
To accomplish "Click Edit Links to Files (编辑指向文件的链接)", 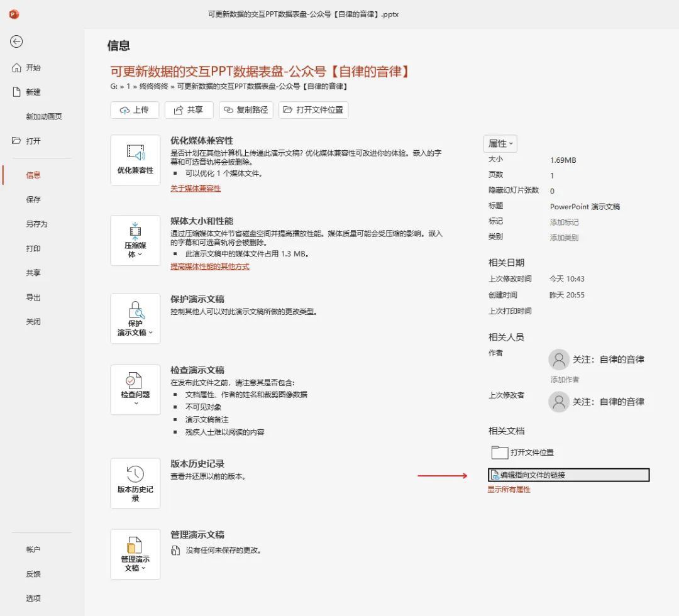I will (533, 475).
